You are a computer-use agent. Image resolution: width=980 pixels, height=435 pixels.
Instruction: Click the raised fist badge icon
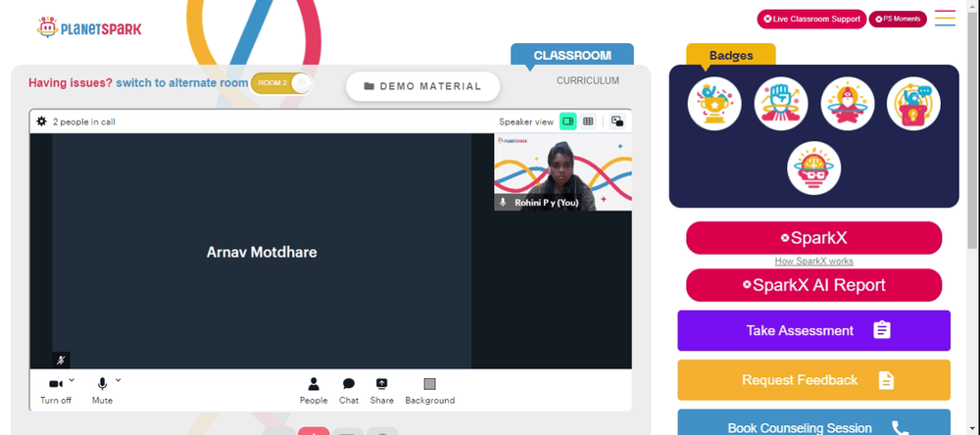(781, 104)
